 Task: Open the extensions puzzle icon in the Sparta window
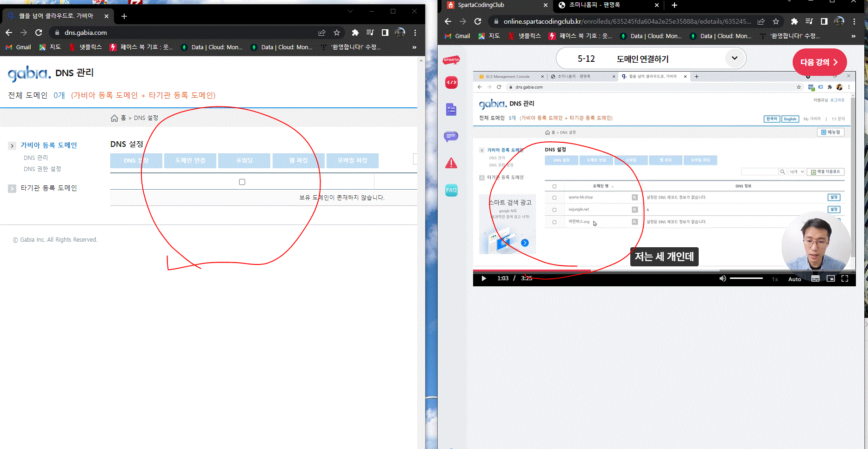coord(795,21)
